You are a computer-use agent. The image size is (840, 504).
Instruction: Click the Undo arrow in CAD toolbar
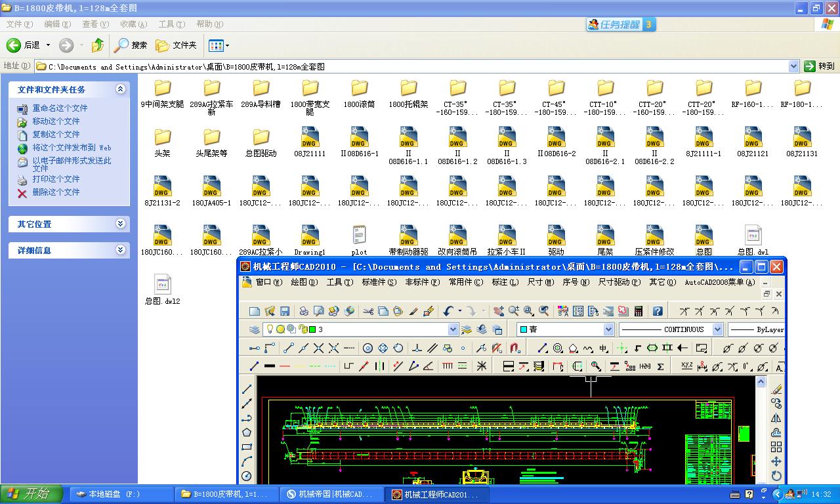click(449, 311)
